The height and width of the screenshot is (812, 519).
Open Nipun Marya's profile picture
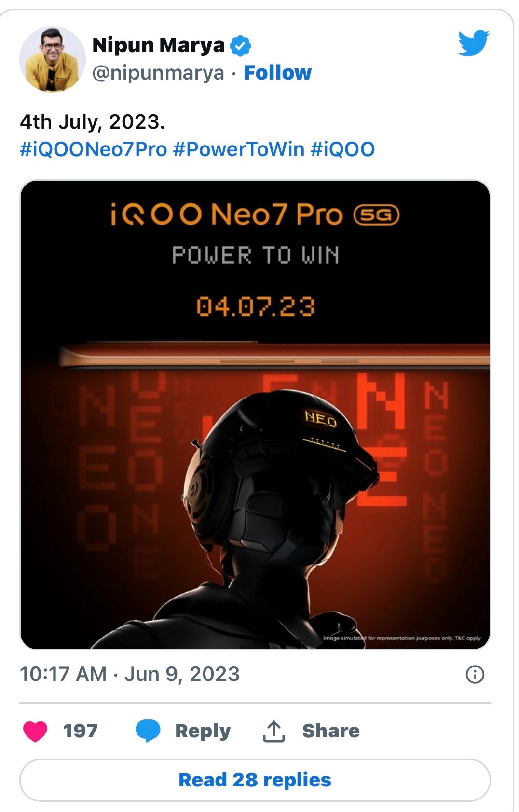[x=53, y=59]
